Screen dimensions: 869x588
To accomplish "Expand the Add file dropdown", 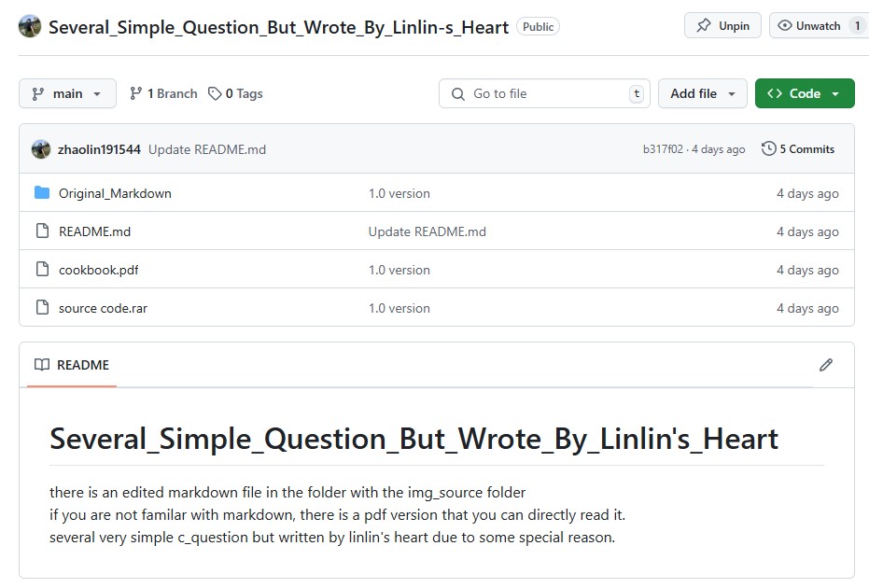I will pyautogui.click(x=702, y=93).
